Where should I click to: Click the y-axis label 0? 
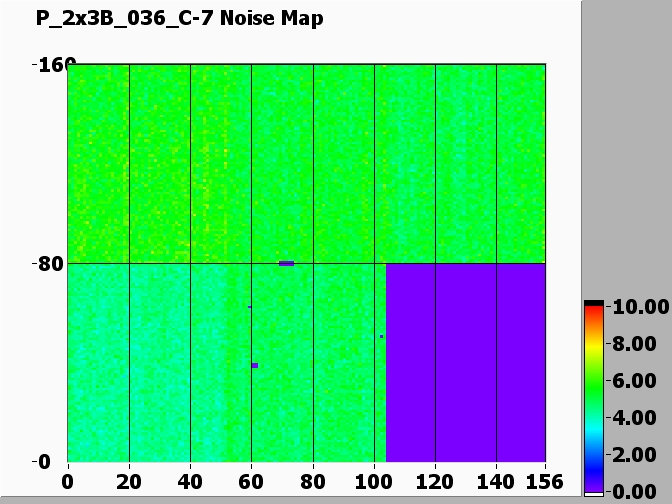tap(45, 462)
